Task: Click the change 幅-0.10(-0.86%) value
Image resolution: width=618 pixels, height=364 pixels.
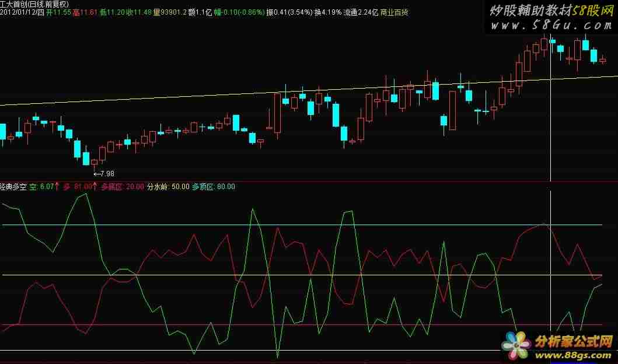Action: pos(239,12)
